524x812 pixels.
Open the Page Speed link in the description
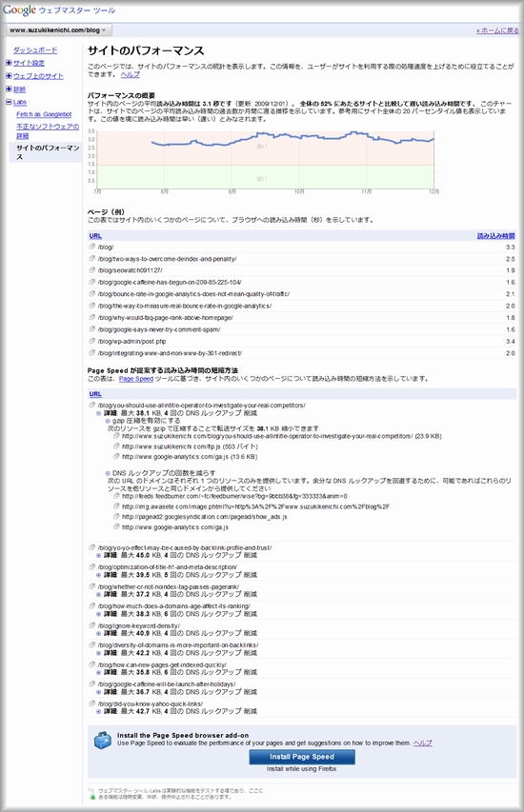pos(136,379)
